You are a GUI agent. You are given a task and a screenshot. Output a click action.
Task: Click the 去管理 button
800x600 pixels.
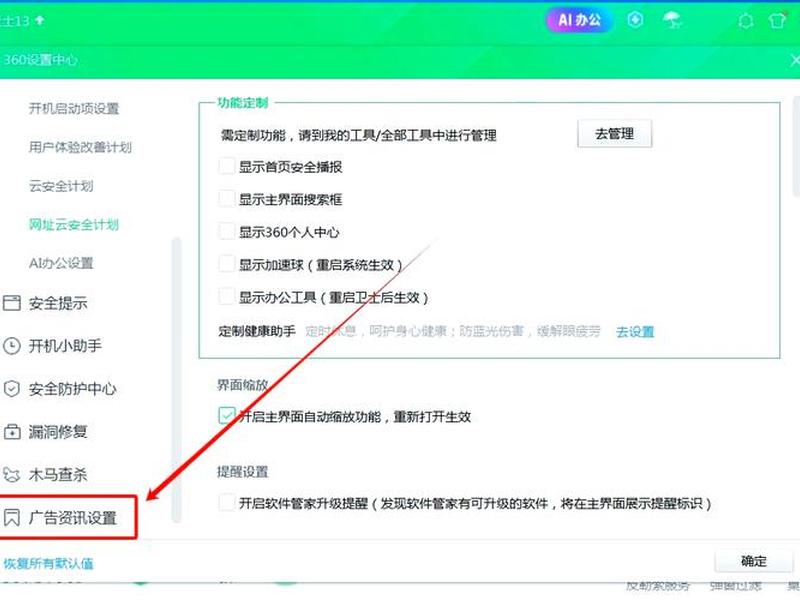point(614,134)
